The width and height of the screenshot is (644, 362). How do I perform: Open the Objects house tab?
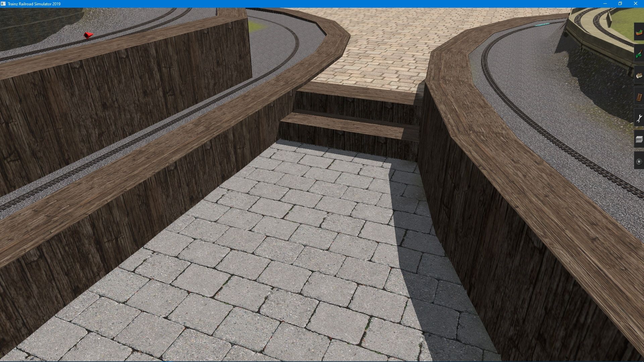coord(639,75)
